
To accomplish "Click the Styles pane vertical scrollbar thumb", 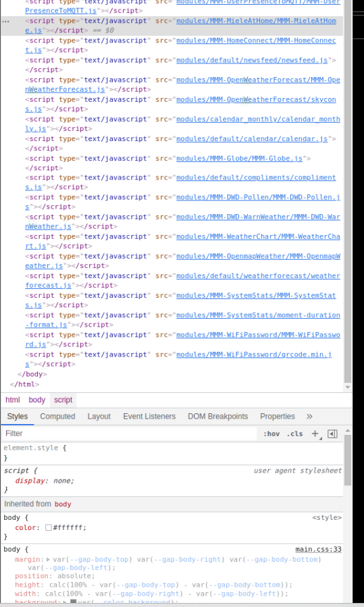I will [x=348, y=460].
